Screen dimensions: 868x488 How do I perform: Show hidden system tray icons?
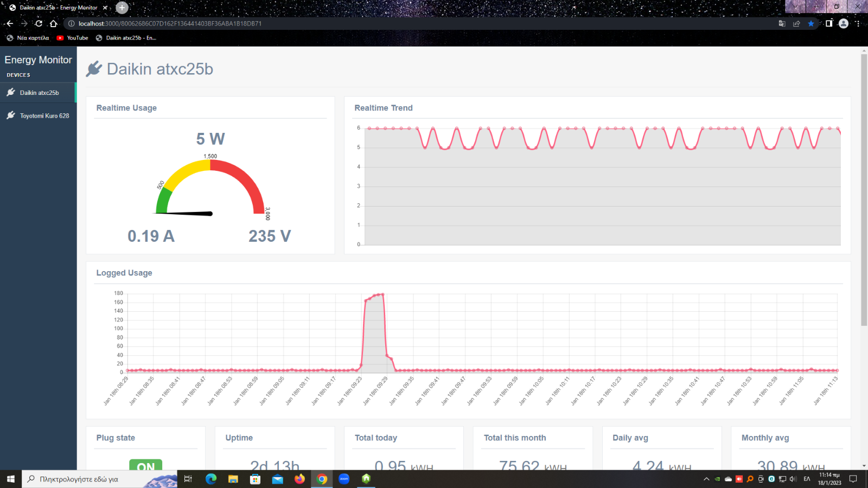pos(706,479)
